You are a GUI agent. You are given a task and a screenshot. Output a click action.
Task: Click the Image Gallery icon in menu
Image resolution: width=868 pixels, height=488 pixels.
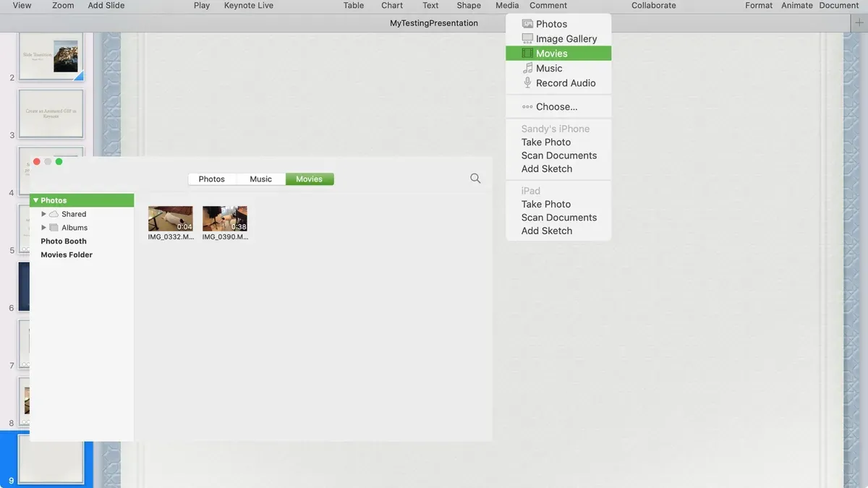(527, 38)
